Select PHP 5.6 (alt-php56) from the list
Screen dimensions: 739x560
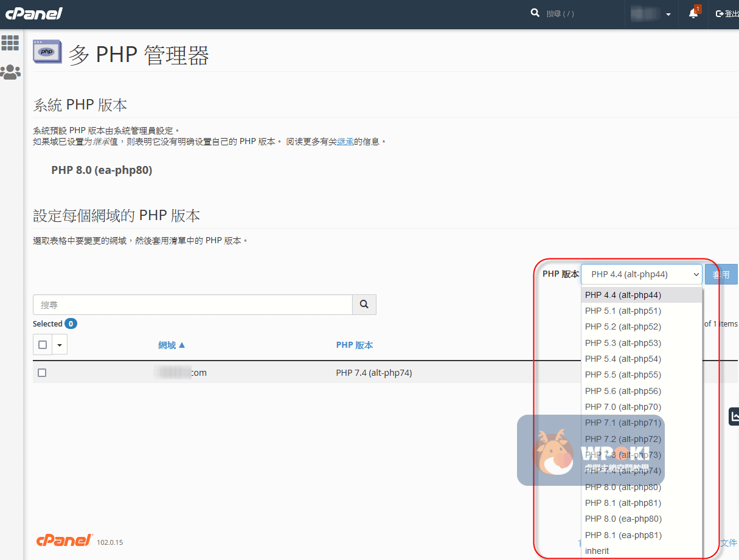[x=623, y=391]
